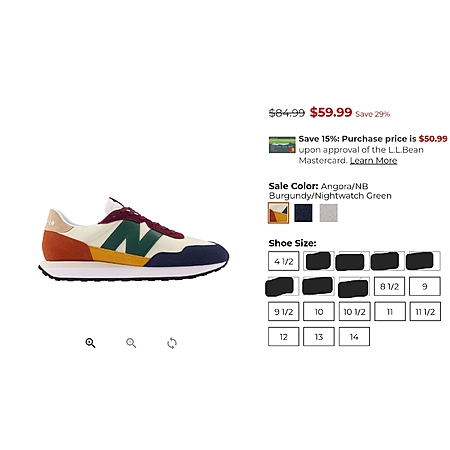
Task: Select the Angora/NB Burgundy color swatch
Action: [x=278, y=213]
